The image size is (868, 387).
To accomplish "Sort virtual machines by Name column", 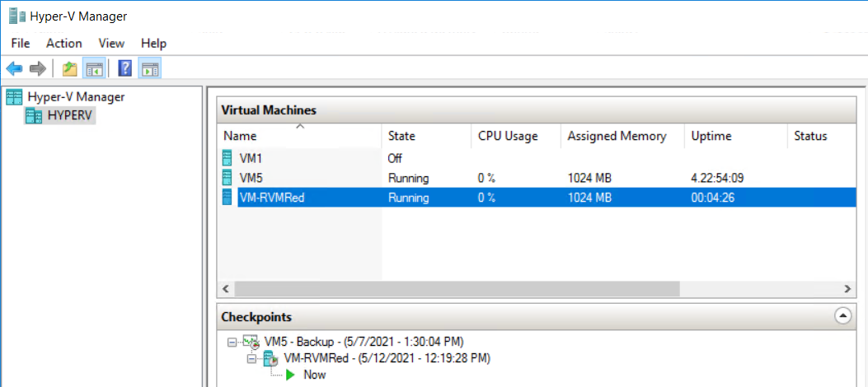I will 299,136.
